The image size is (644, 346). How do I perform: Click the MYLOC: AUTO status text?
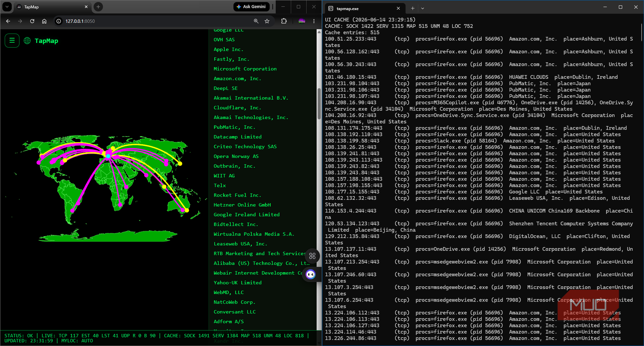77,341
